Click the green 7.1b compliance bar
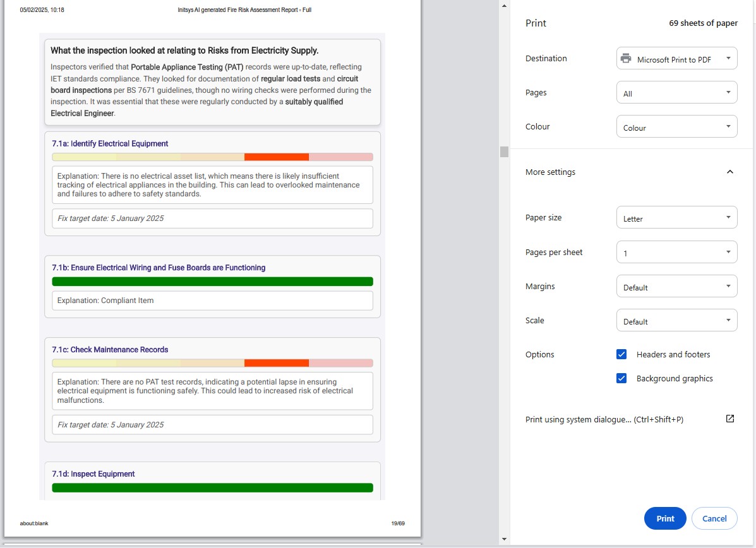 212,282
